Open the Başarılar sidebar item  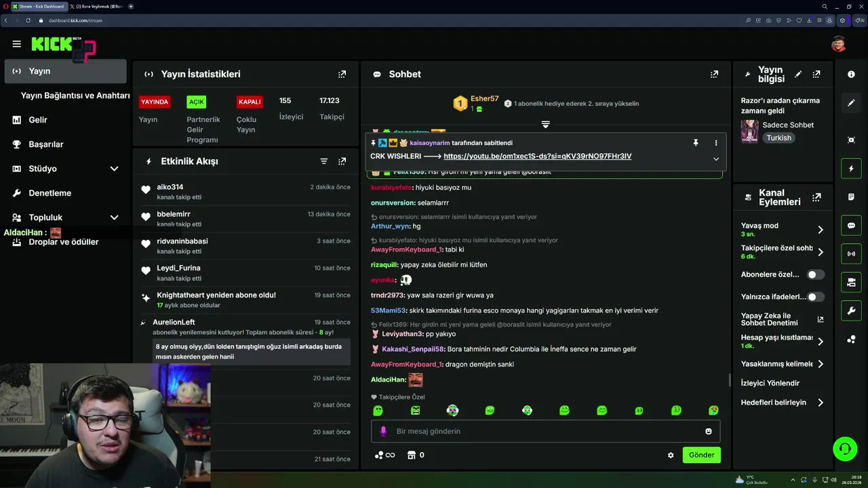65,144
